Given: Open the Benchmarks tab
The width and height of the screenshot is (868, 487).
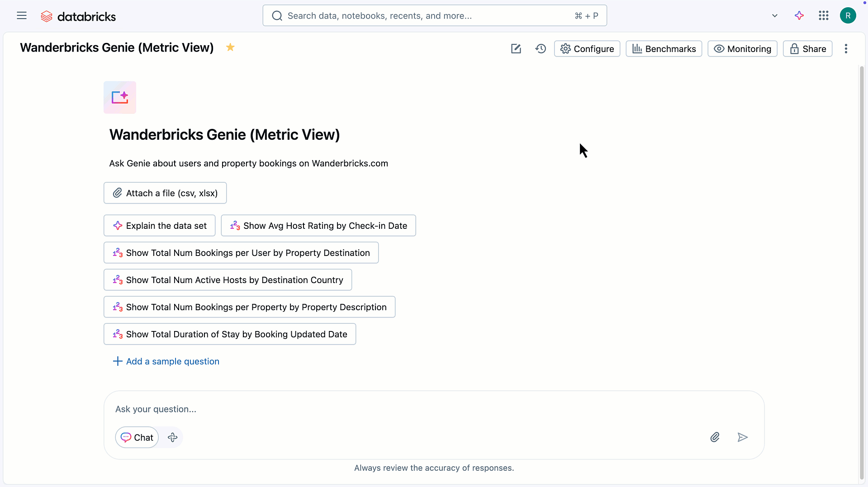Looking at the screenshot, I should [664, 49].
